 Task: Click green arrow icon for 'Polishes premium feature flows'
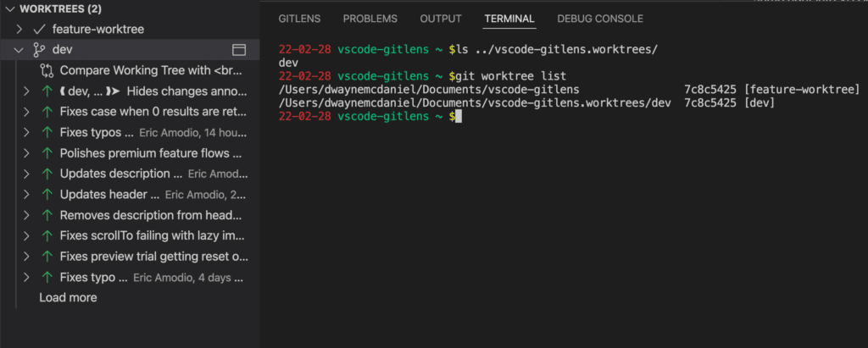click(x=47, y=153)
